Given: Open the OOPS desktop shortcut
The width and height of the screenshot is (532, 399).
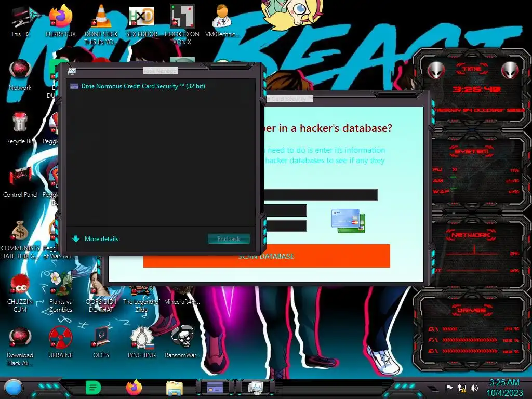Looking at the screenshot, I should [101, 343].
